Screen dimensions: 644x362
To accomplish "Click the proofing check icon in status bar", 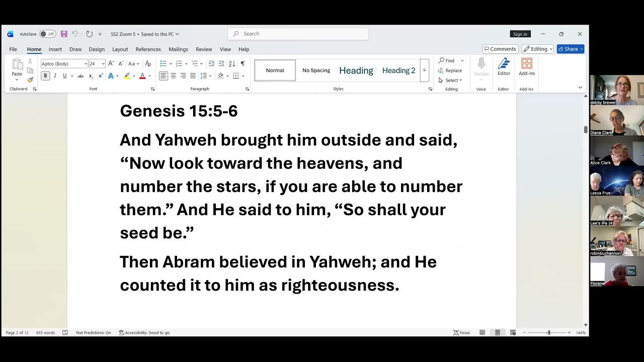I will (65, 332).
